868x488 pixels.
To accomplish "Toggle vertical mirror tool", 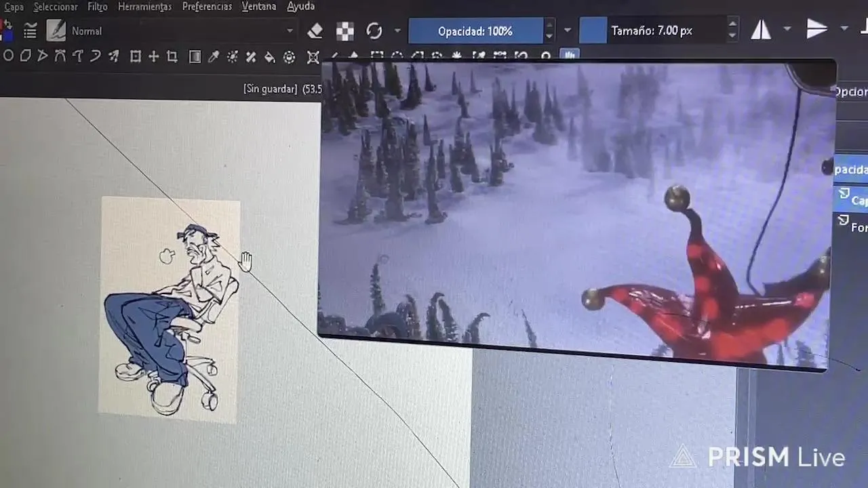I will point(817,28).
